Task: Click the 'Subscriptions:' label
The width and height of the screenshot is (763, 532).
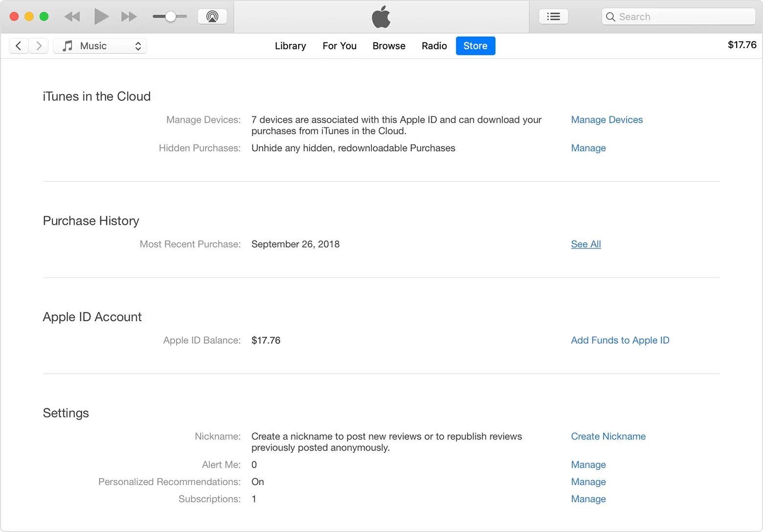Action: 209,499
